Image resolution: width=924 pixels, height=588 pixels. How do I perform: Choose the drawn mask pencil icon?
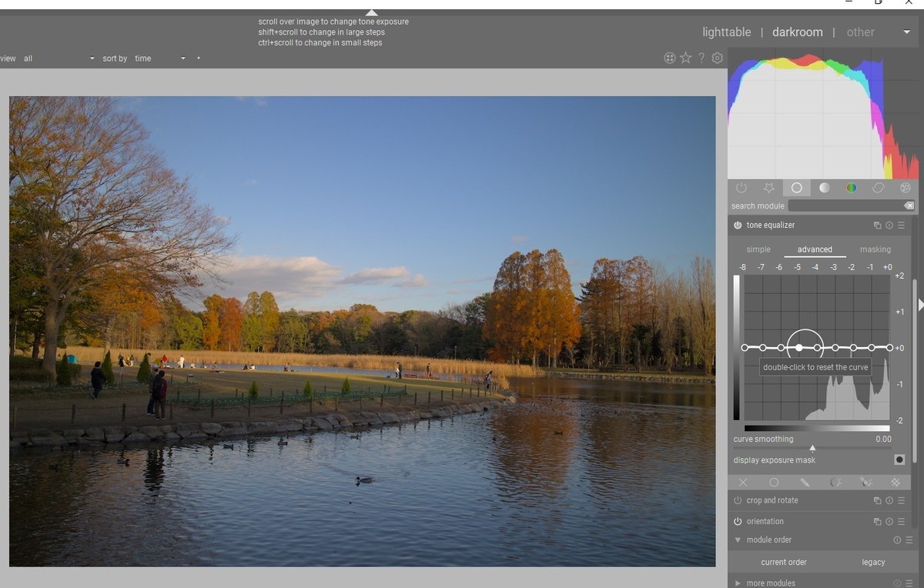(x=805, y=483)
